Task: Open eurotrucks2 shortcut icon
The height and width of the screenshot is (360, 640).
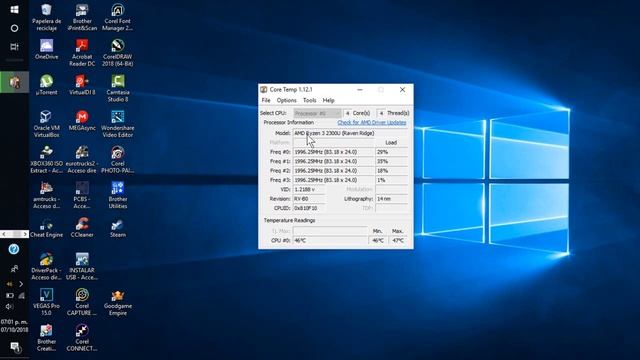Action: pyautogui.click(x=82, y=159)
